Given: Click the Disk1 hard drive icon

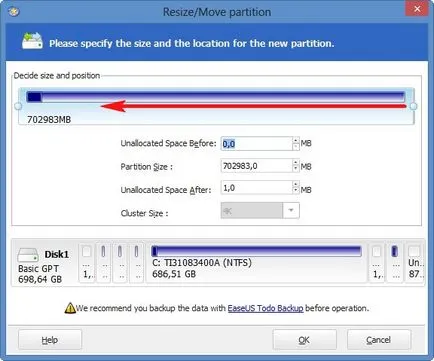Looking at the screenshot, I should [28, 255].
